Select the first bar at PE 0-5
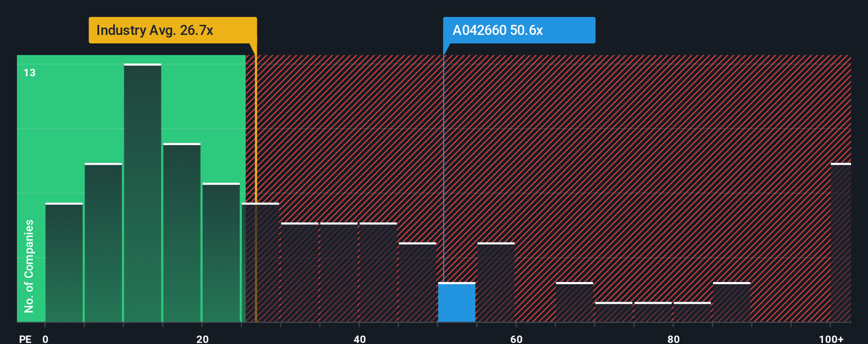The image size is (868, 344). coord(64,262)
